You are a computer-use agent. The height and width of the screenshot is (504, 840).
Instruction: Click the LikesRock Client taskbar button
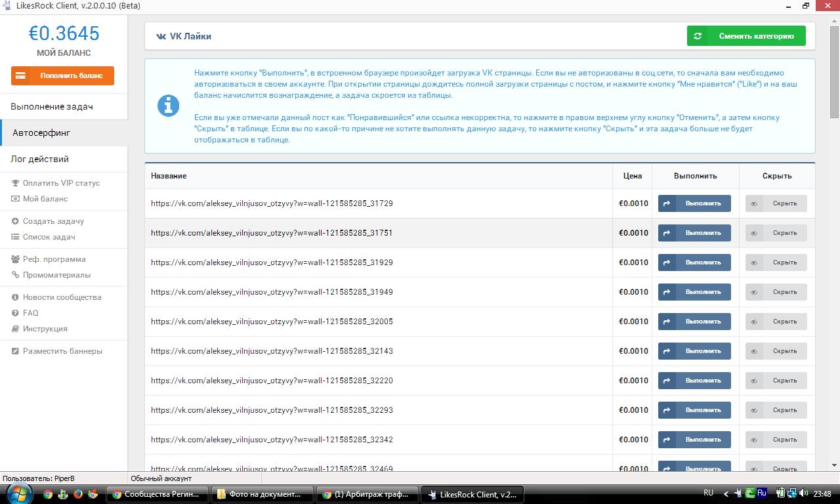[x=471, y=494]
